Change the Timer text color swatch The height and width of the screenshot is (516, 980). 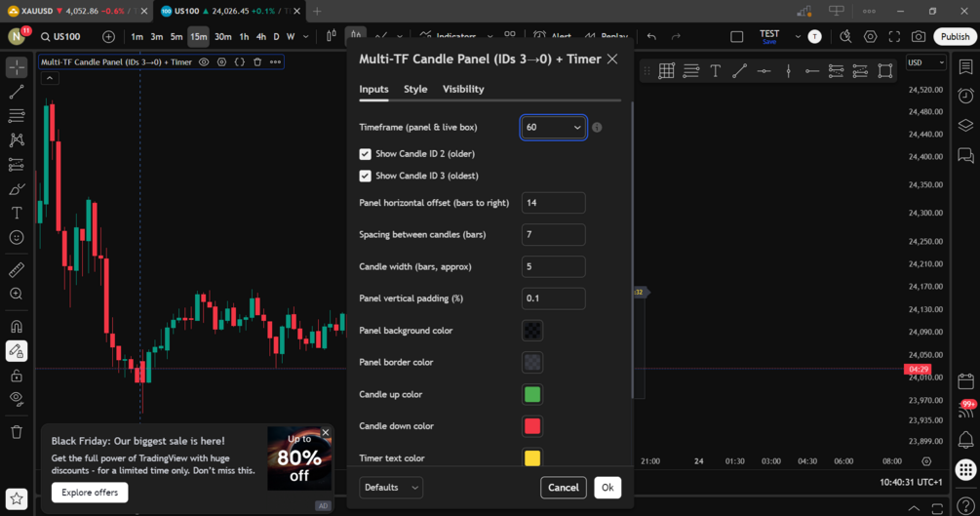coord(531,457)
